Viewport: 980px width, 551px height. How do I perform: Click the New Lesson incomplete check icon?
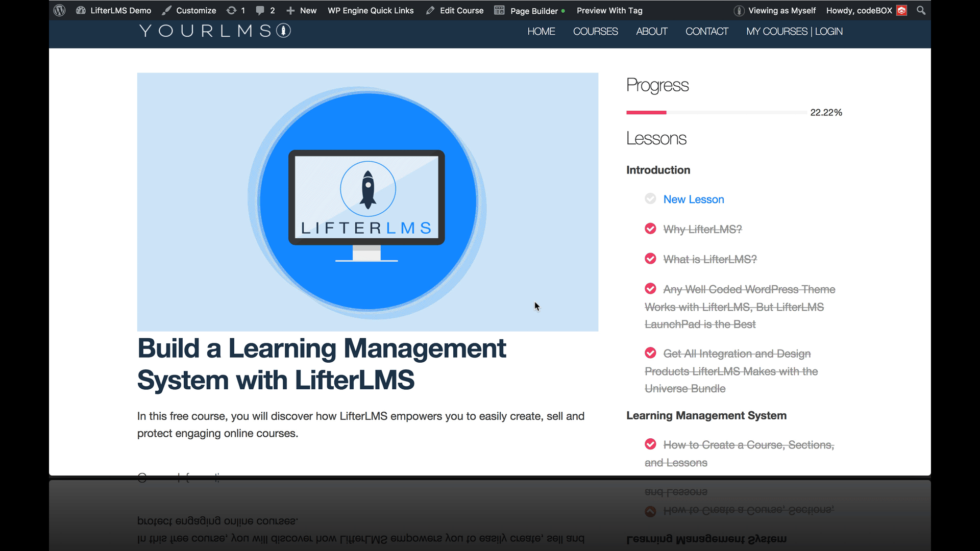pyautogui.click(x=650, y=198)
